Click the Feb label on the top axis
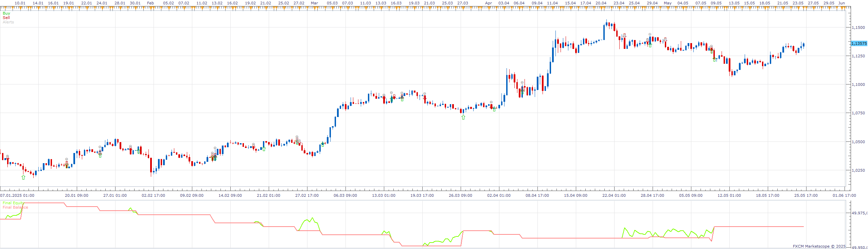Screen dimensions: 868x249 click(150, 3)
